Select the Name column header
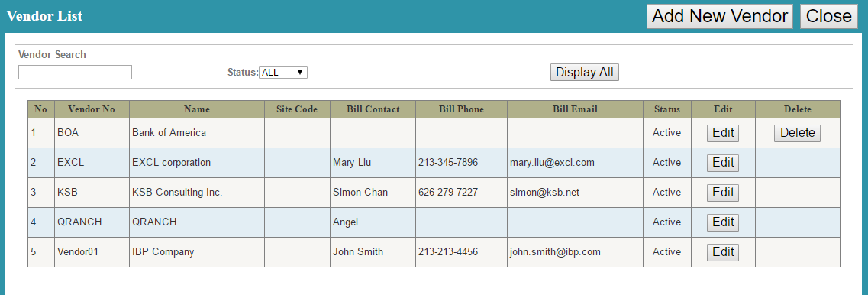 pyautogui.click(x=196, y=109)
